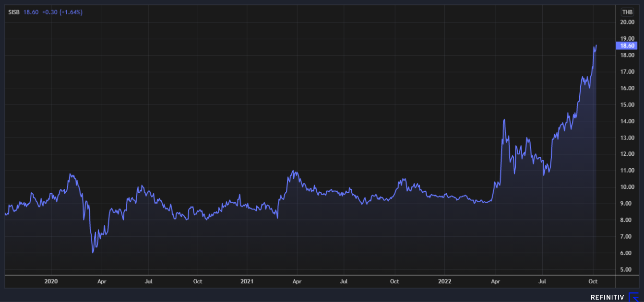Click the (+1.64%) percent change value

(x=71, y=12)
